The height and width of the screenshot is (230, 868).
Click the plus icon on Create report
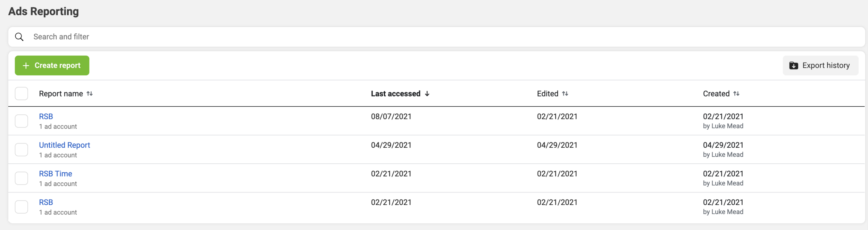(26, 66)
